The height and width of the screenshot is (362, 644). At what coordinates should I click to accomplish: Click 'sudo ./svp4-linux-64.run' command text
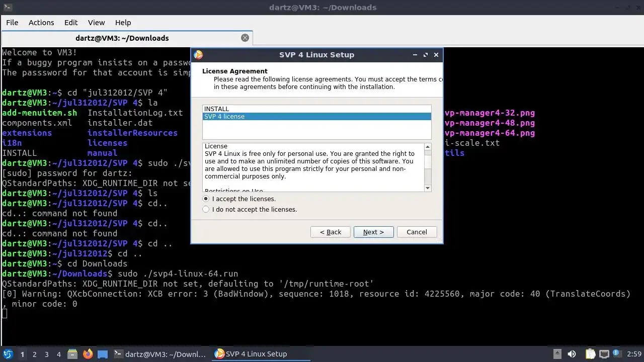click(178, 274)
